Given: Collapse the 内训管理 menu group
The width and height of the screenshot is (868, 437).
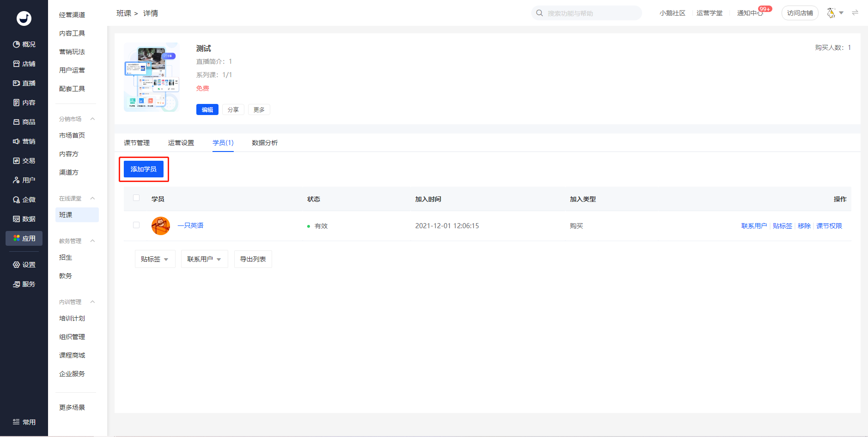Looking at the screenshot, I should [x=92, y=302].
